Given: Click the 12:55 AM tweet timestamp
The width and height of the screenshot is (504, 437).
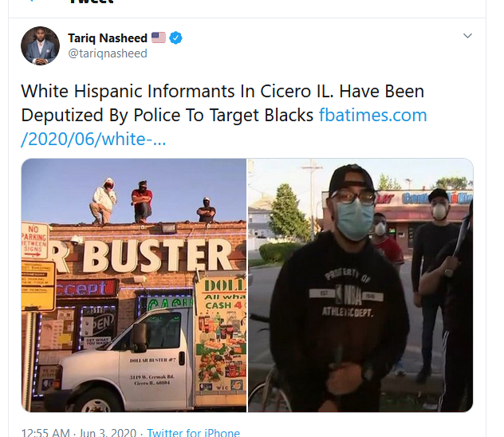Looking at the screenshot, I should pyautogui.click(x=45, y=432).
